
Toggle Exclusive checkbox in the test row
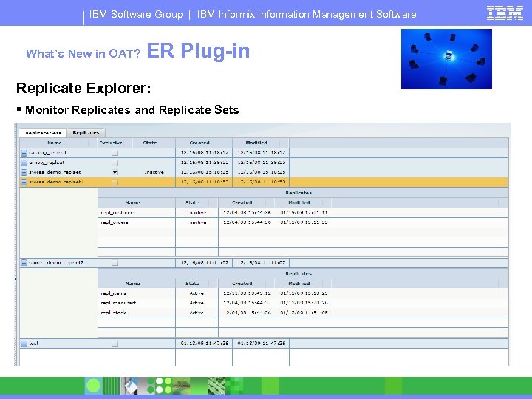(115, 344)
